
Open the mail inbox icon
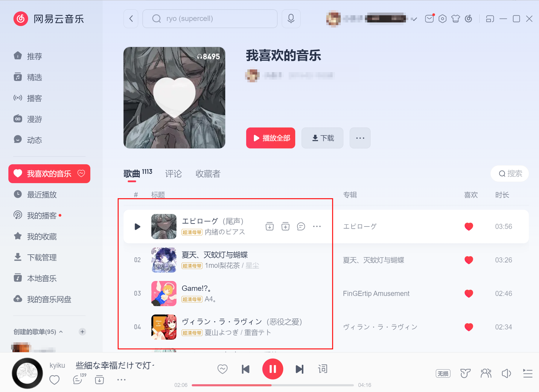tap(429, 19)
